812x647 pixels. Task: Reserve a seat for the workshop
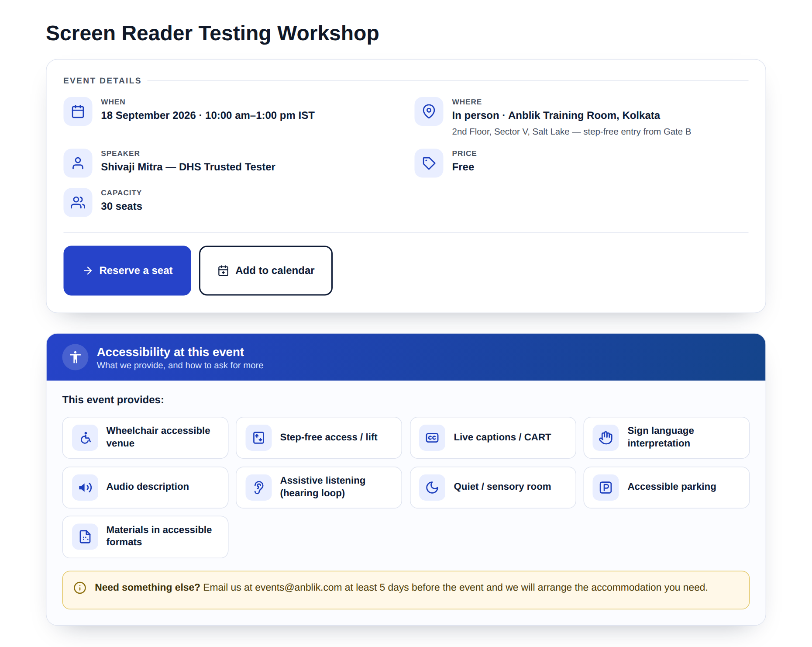pyautogui.click(x=127, y=270)
